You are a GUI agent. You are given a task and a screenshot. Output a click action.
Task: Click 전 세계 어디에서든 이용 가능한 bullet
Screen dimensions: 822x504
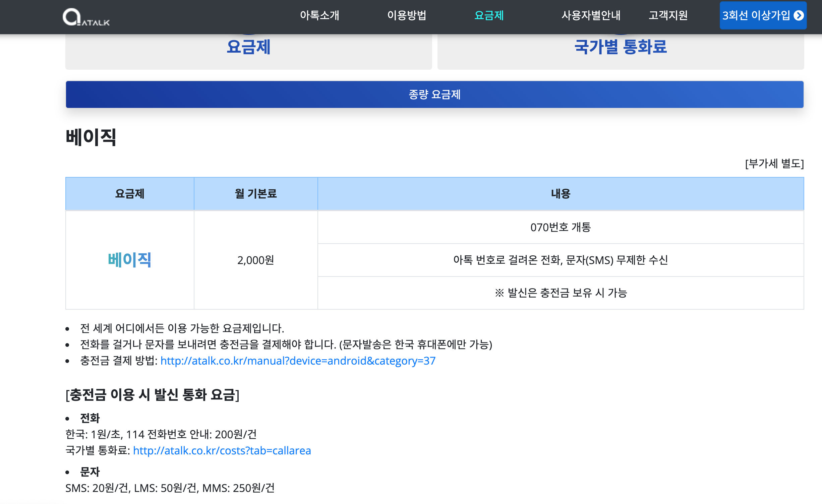coord(182,328)
